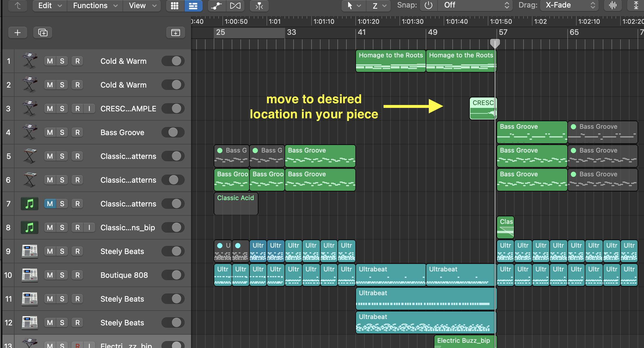
Task: Open the Drag mode X-Fade dropdown
Action: 569,5
